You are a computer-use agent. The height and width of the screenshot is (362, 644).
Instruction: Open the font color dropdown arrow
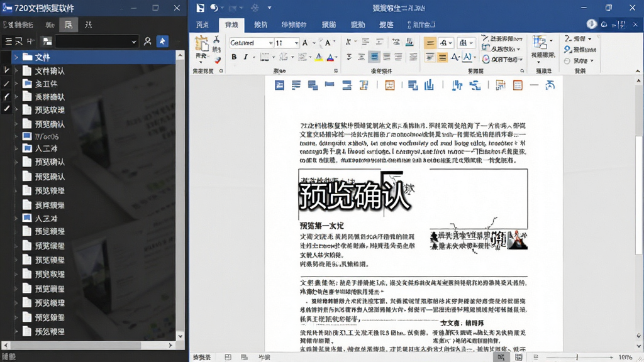pos(336,57)
